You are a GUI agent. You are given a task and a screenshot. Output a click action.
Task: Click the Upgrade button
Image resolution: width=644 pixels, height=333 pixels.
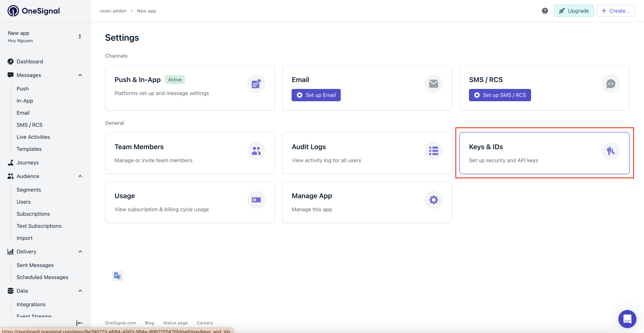(574, 11)
